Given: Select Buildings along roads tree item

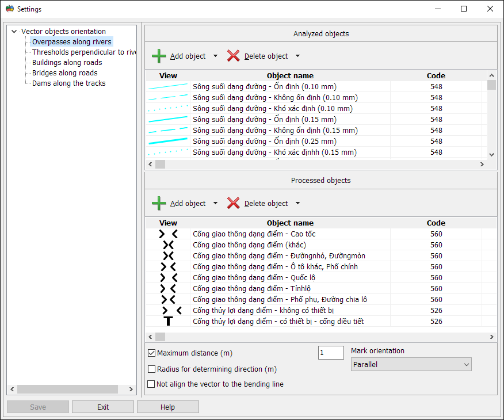Looking at the screenshot, I should (x=67, y=62).
